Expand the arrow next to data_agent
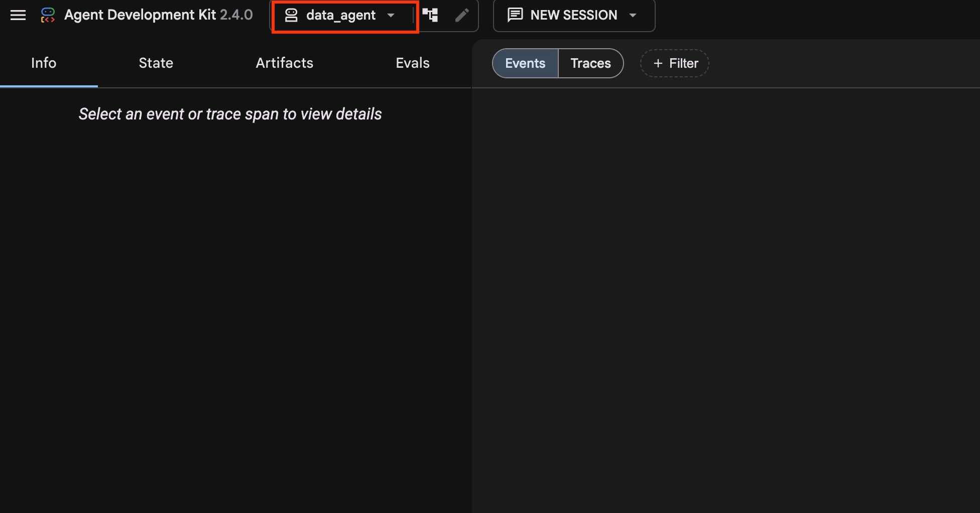This screenshot has width=980, height=513. click(x=391, y=16)
